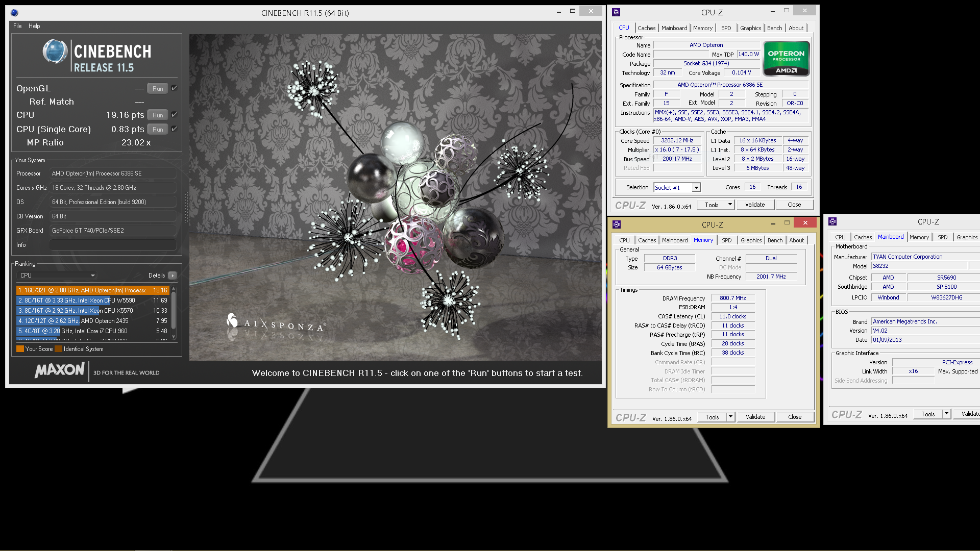Select ranking entry Intel Xeon X5570
The height and width of the screenshot is (551, 980).
click(x=92, y=311)
